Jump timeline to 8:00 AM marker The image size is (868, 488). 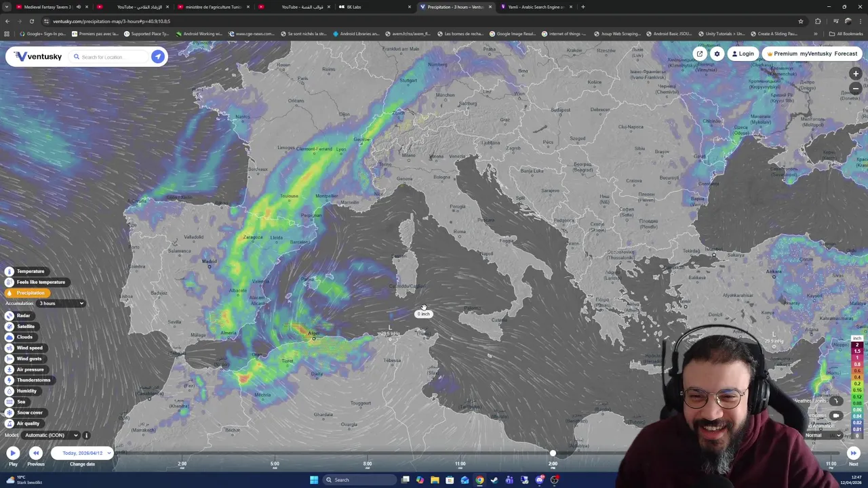[x=368, y=464]
